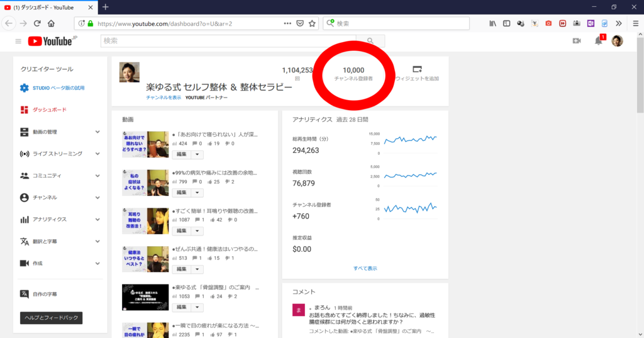The image size is (644, 338).
Task: Click the red camera extension icon
Action: (548, 23)
